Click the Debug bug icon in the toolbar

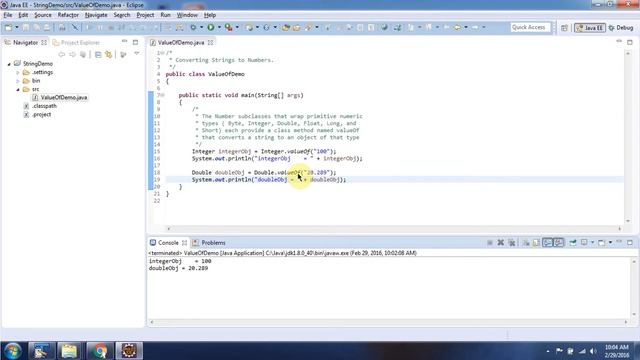tap(193, 27)
